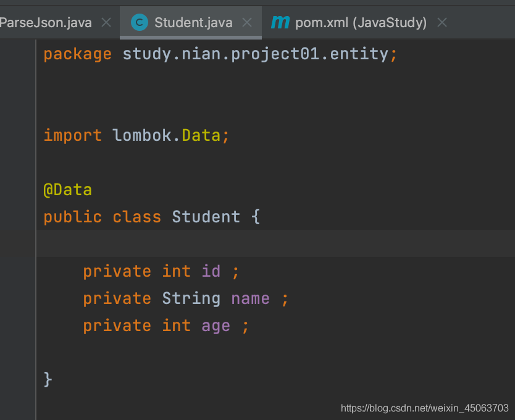This screenshot has height=420, width=515.
Task: Click the Maven icon on pom.xml tab
Action: [x=282, y=22]
